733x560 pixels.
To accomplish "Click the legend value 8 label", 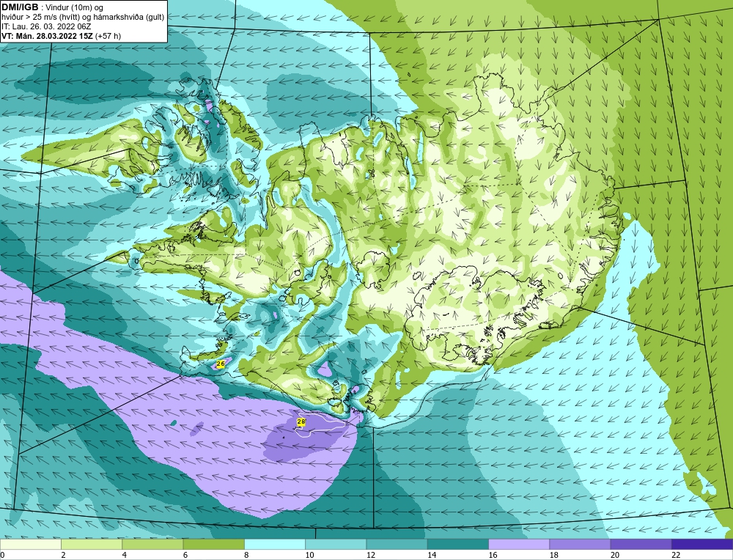I will (x=246, y=555).
